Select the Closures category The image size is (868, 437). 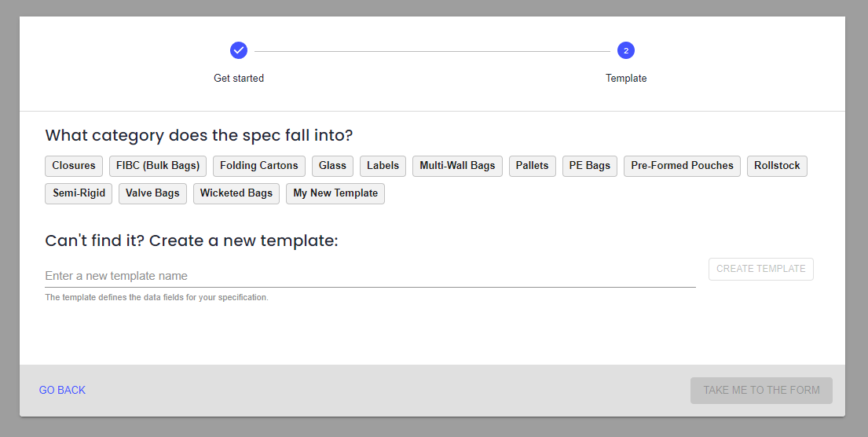click(74, 166)
